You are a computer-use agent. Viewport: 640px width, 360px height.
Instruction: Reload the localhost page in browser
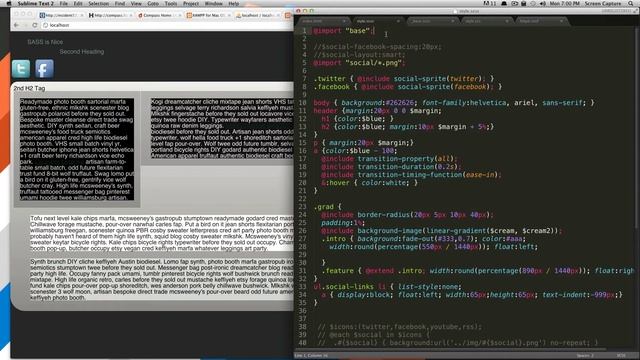[35, 25]
